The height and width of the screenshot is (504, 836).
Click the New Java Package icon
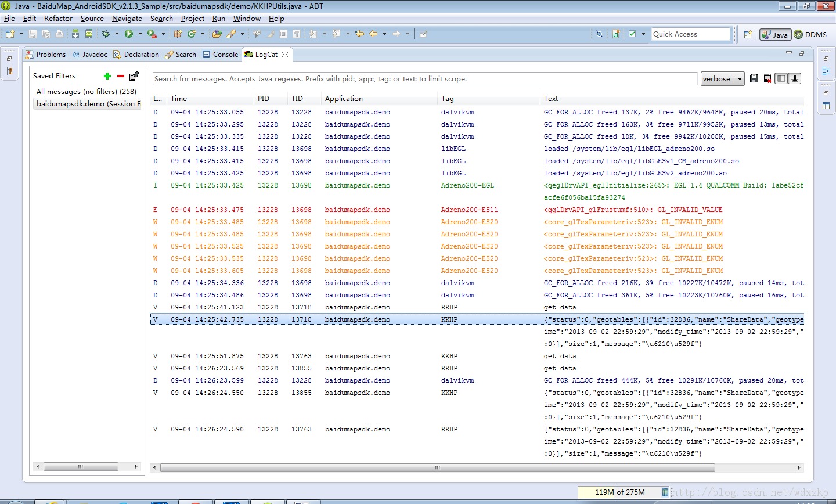[x=178, y=34]
